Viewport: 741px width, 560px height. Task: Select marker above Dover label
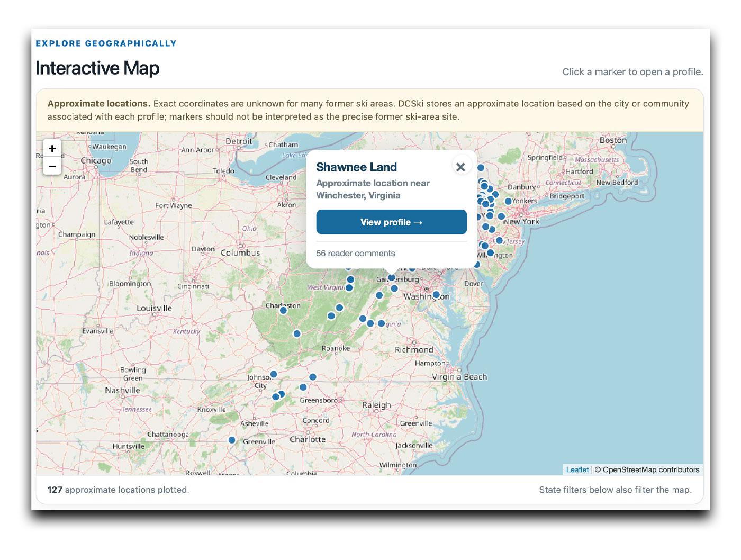click(x=477, y=265)
